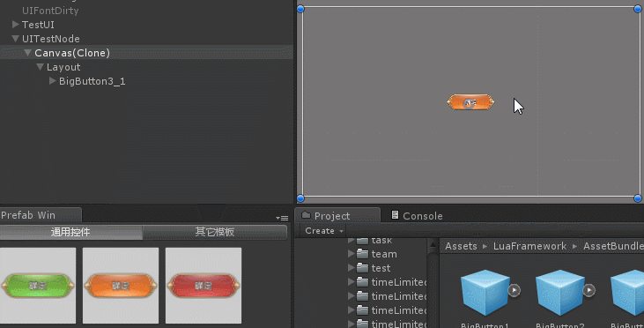The image size is (644, 328).
Task: Switch to the Project tab
Action: tap(337, 215)
